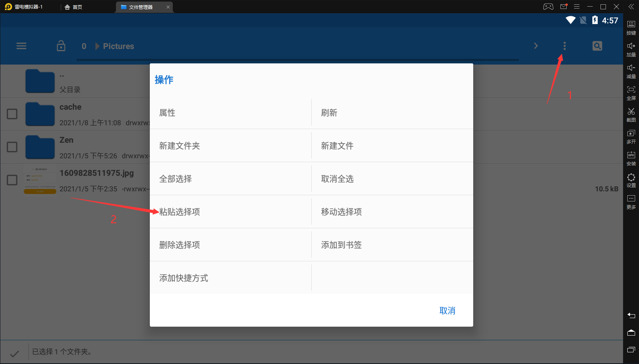Click the install APK icon
The image size is (639, 364).
click(631, 157)
